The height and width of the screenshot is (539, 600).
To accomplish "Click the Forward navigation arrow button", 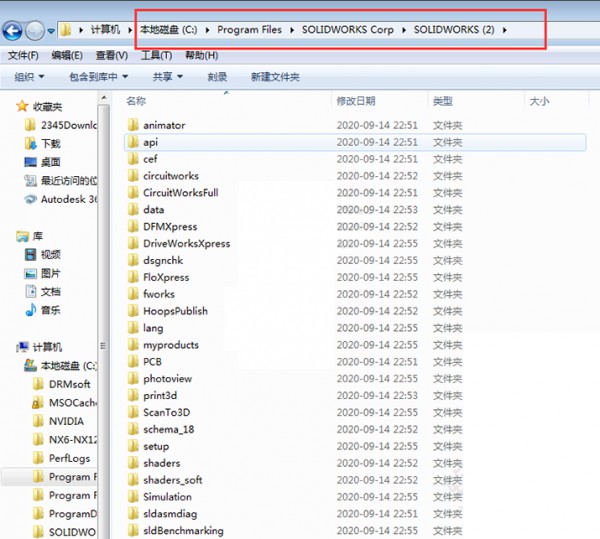I will 35,31.
